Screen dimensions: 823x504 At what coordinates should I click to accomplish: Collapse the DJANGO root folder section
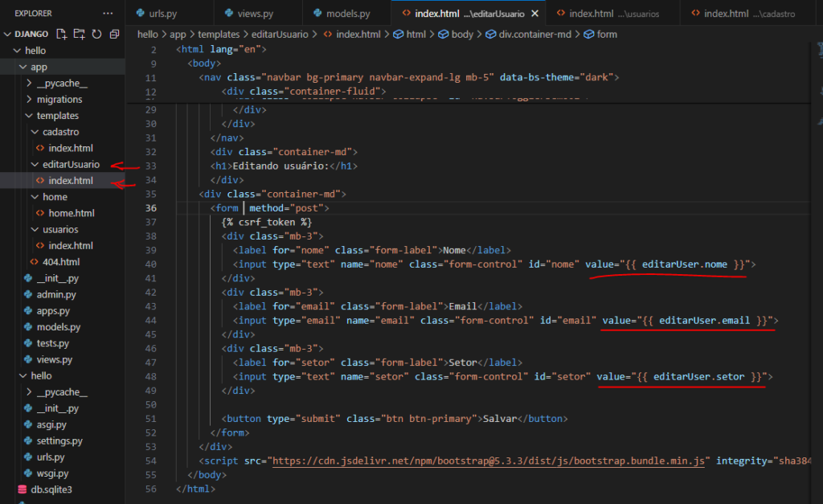(x=10, y=35)
